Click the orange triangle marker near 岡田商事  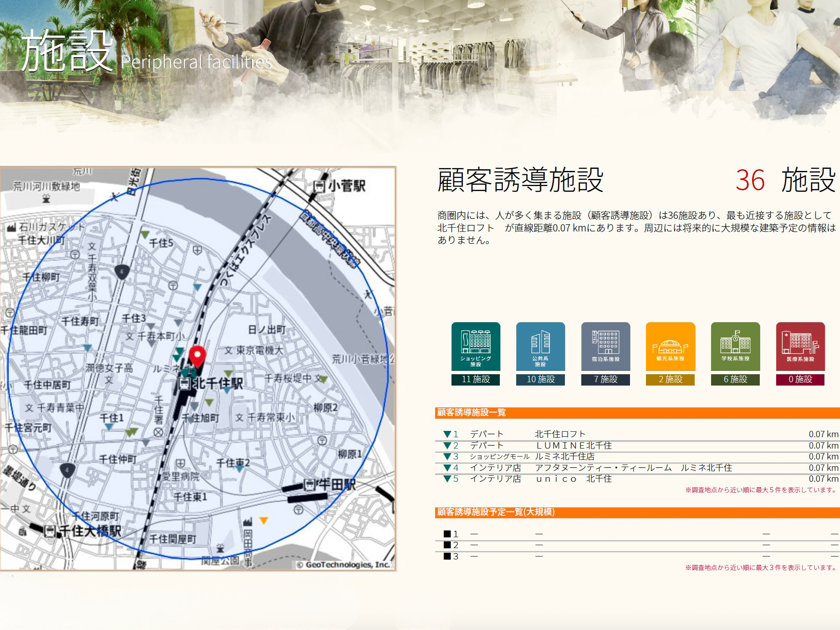pyautogui.click(x=263, y=521)
